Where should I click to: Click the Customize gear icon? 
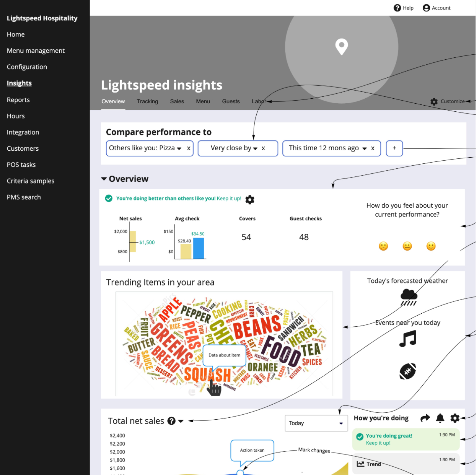tap(434, 102)
